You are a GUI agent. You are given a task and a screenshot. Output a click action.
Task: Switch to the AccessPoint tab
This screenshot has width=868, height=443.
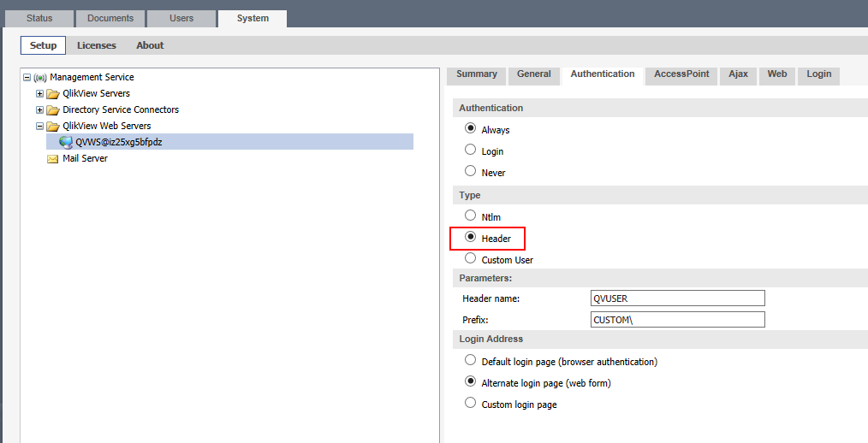(681, 74)
